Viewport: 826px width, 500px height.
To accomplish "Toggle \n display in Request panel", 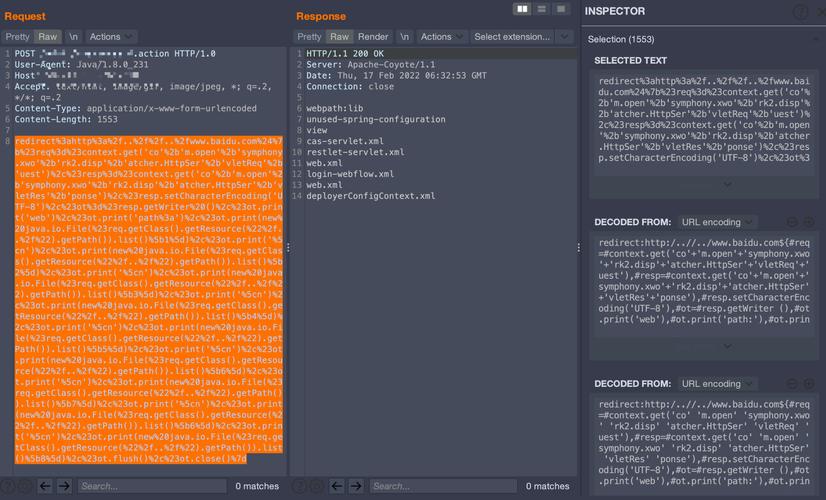I will coord(73,36).
